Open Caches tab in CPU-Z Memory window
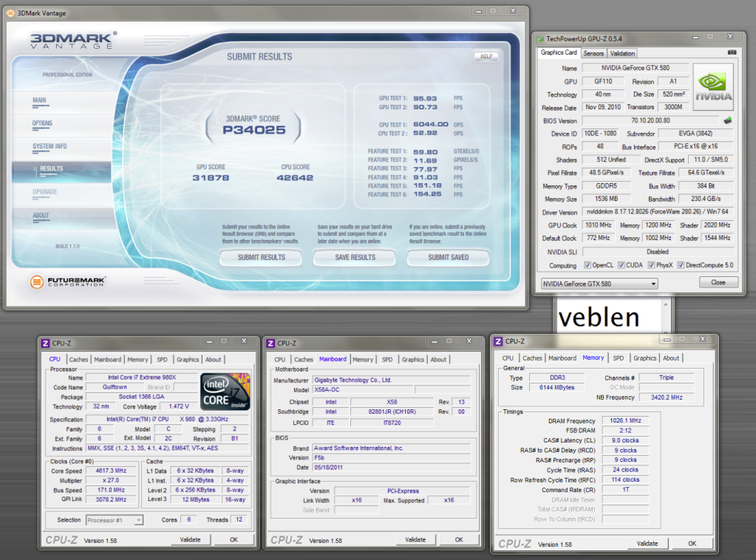 tap(532, 358)
